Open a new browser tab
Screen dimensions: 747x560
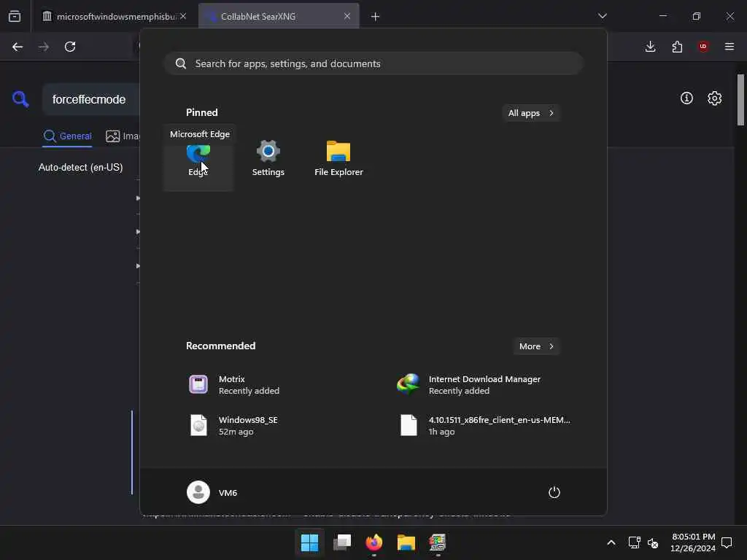pyautogui.click(x=376, y=17)
